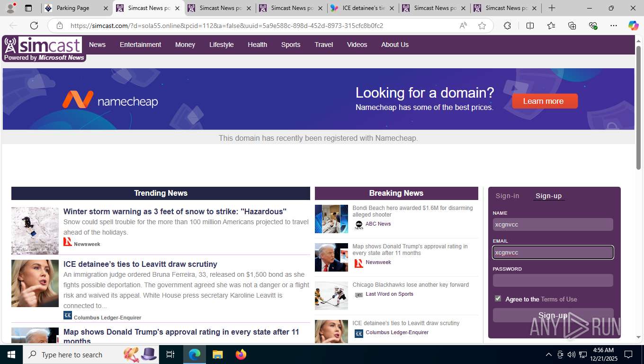Click the browser address bar URL
This screenshot has height=364, width=644.
[226, 26]
